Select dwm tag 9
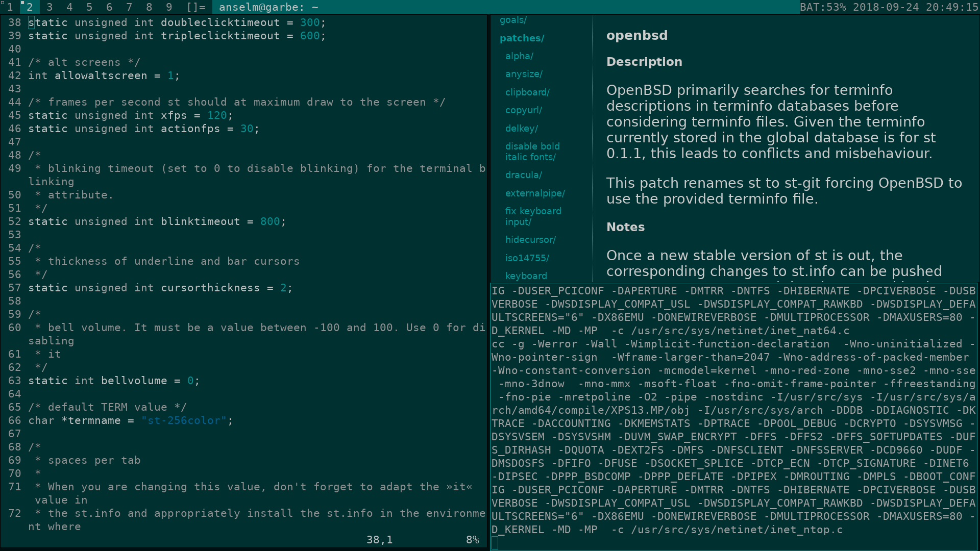 (x=169, y=7)
